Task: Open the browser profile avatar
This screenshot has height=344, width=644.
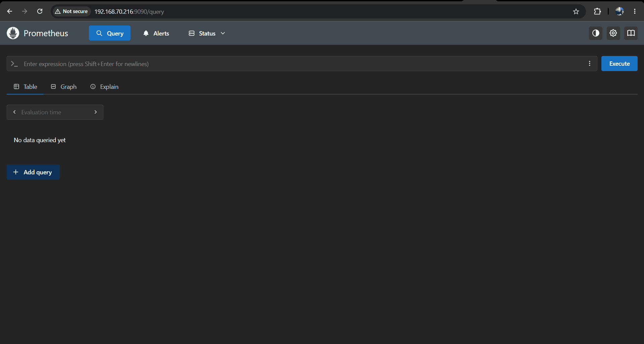Action: [620, 11]
